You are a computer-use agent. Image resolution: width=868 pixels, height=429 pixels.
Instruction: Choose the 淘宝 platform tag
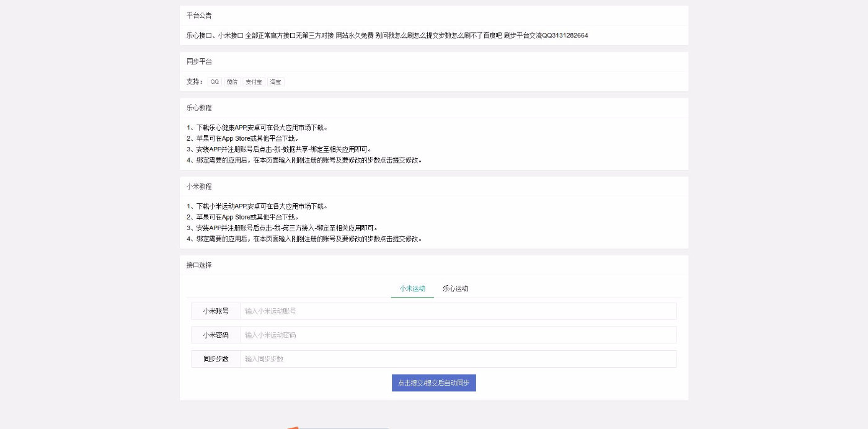(276, 82)
